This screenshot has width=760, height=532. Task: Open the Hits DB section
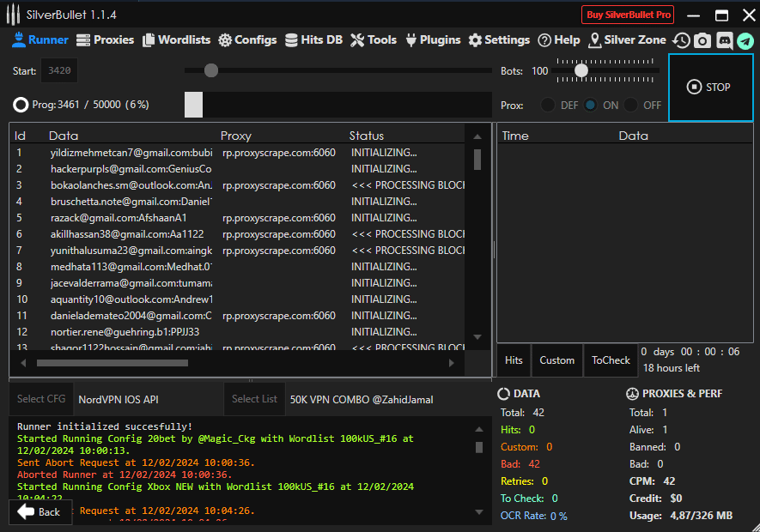(x=313, y=39)
